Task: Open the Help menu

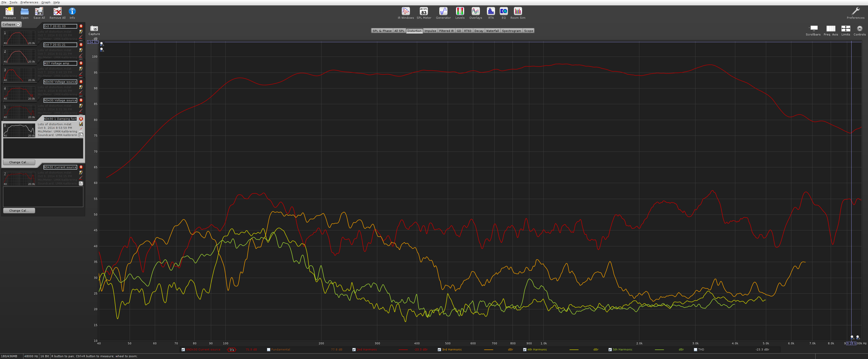Action: pyautogui.click(x=57, y=2)
